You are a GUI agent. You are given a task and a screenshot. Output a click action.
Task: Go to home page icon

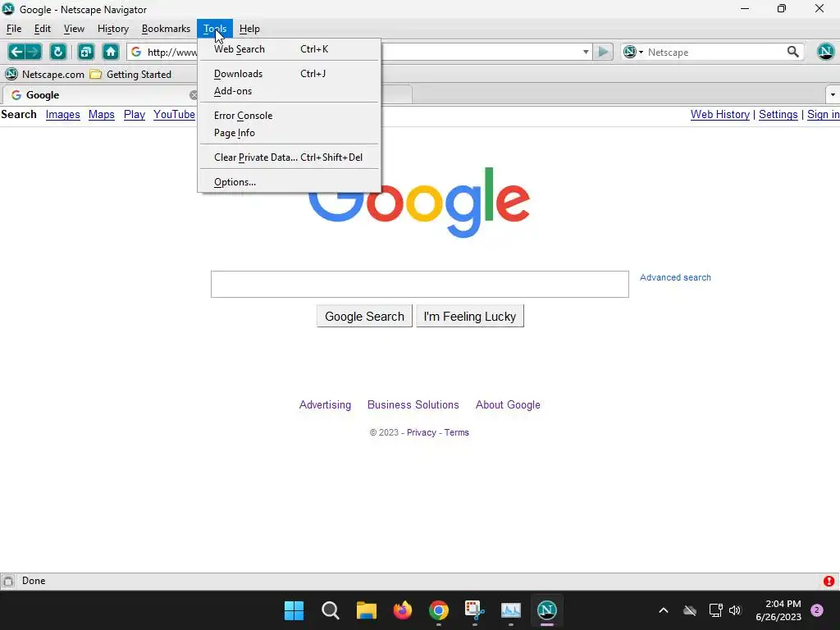tap(111, 52)
